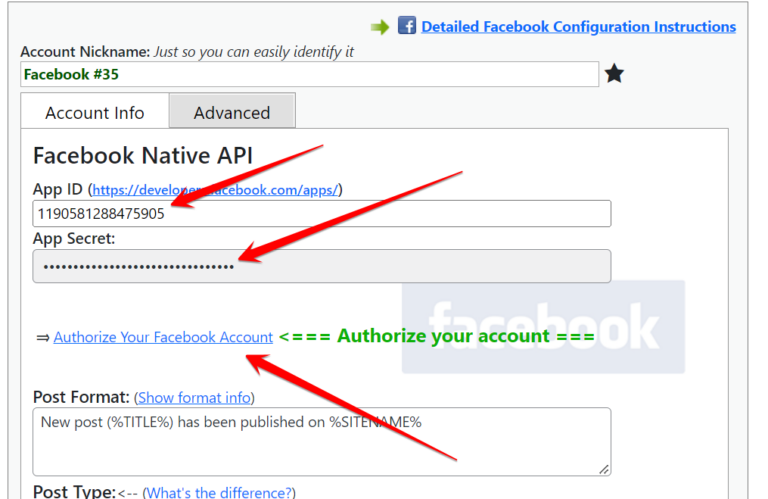Click the App Secret label text

pyautogui.click(x=74, y=238)
